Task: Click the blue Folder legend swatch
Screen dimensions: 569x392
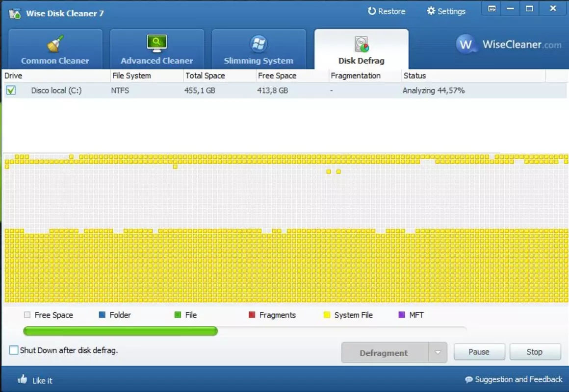Action: click(x=102, y=315)
